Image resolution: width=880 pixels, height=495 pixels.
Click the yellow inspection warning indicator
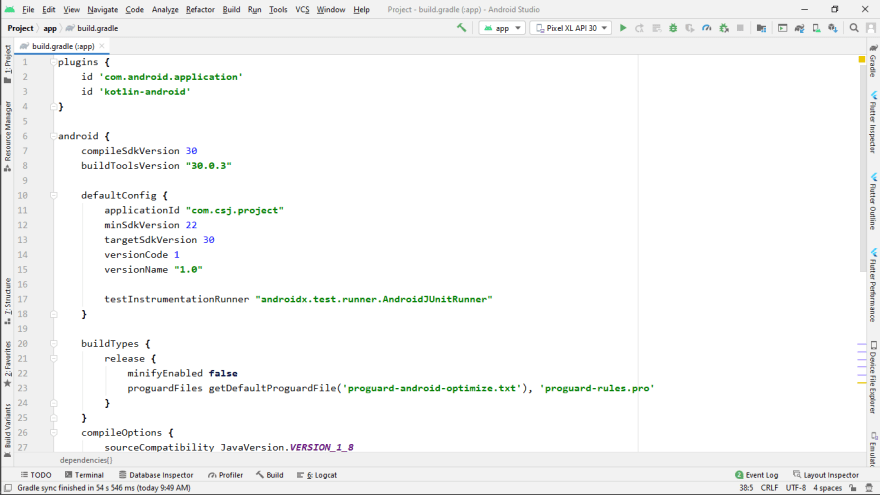861,59
